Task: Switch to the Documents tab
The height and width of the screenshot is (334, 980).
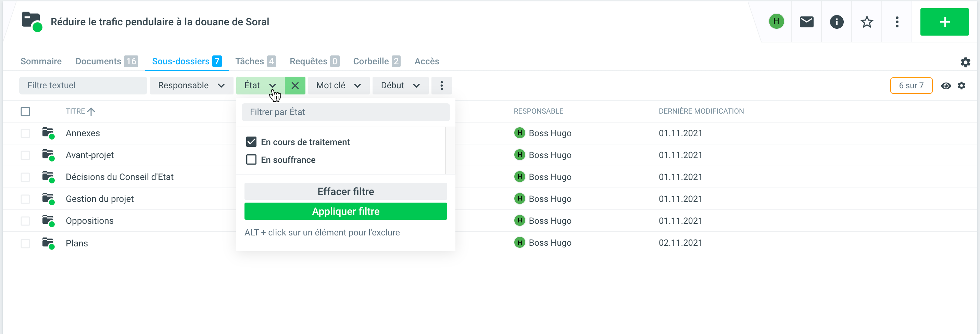Action: click(x=106, y=61)
